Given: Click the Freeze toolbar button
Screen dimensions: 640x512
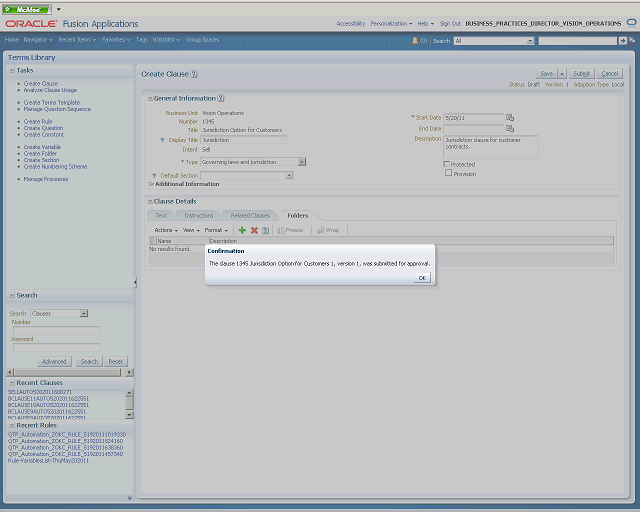Looking at the screenshot, I should point(290,230).
